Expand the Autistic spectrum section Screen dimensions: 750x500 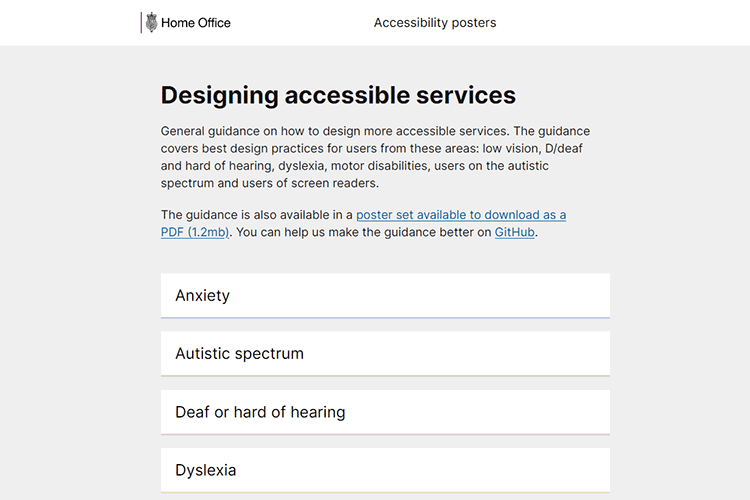(385, 354)
